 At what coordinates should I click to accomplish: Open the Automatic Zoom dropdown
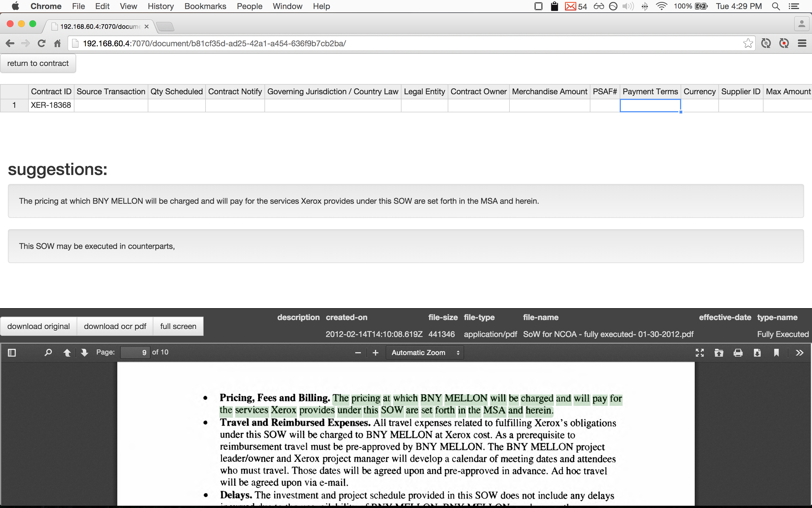tap(425, 352)
